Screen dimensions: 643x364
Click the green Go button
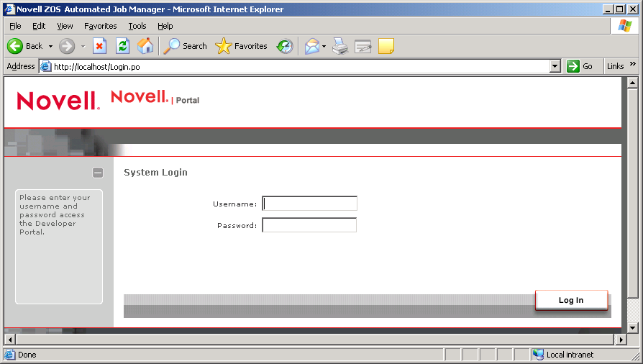point(580,66)
